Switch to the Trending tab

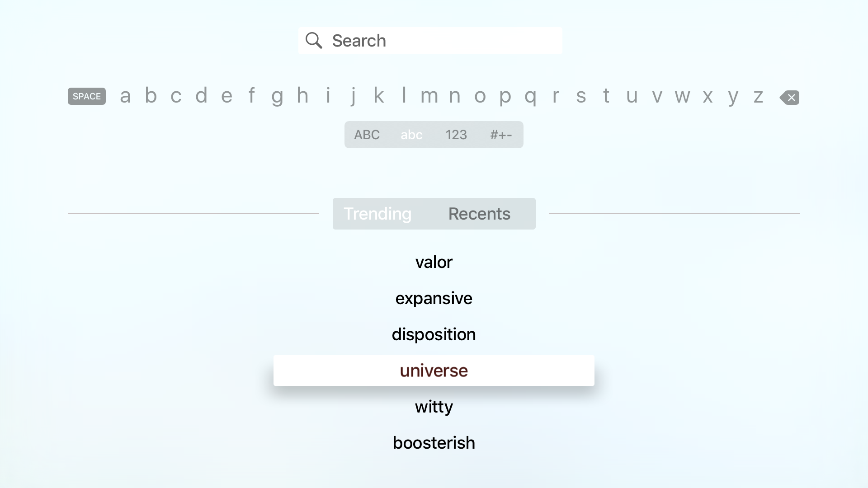(378, 213)
